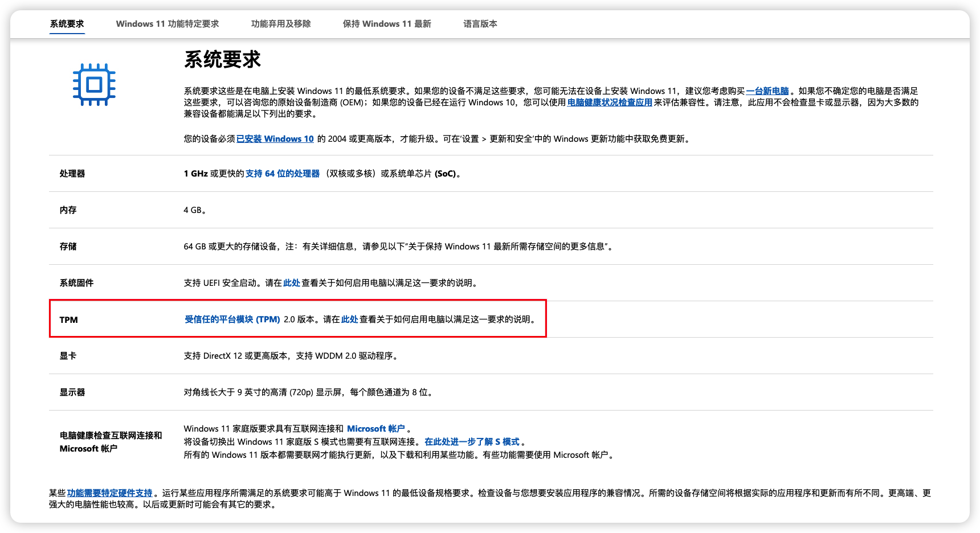The image size is (980, 533).
Task: Select the currently active 系统要求 tab
Action: click(67, 23)
